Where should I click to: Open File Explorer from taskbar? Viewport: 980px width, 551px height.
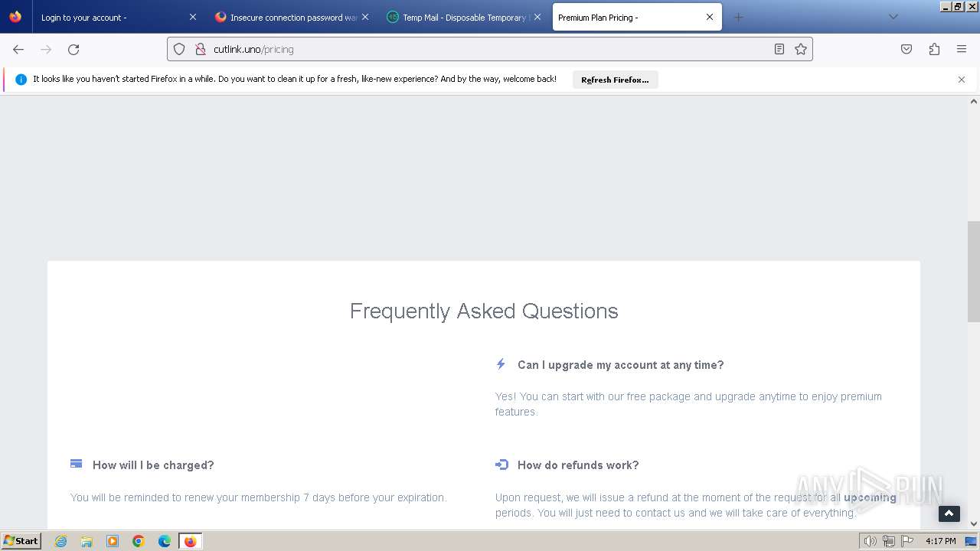click(87, 541)
